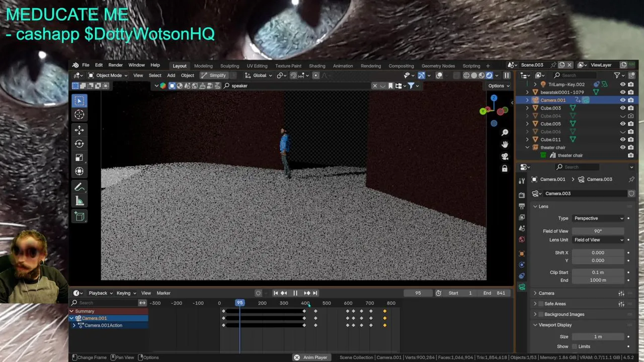The image size is (644, 362).
Task: Jump to the next keyframe
Action: point(306,293)
